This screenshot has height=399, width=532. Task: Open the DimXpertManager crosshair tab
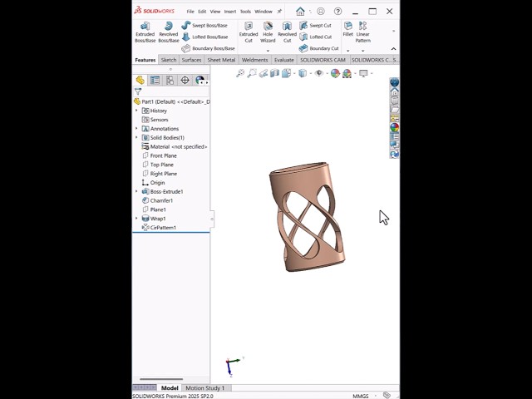click(x=185, y=81)
